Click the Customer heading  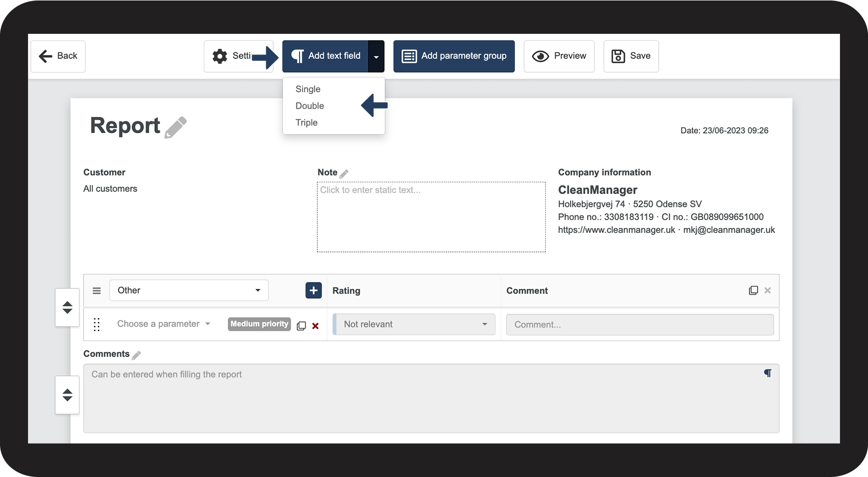point(104,172)
